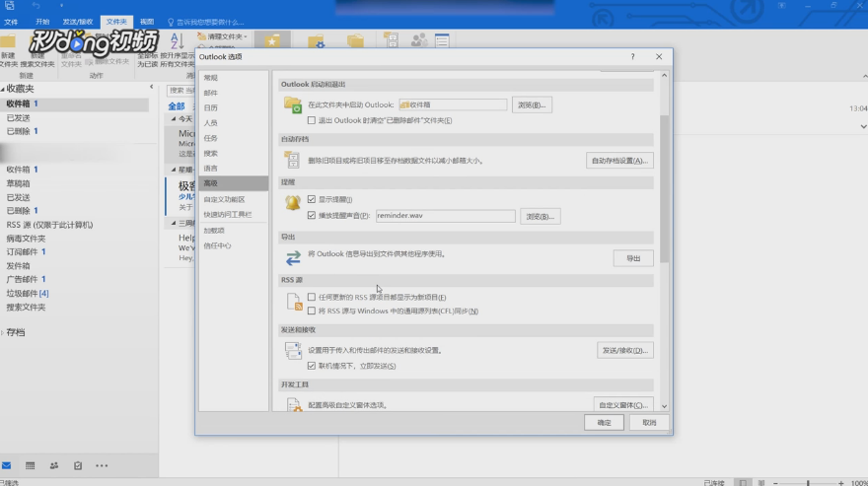This screenshot has width=868, height=486.
Task: Click the zoom slider in status bar
Action: (x=808, y=483)
